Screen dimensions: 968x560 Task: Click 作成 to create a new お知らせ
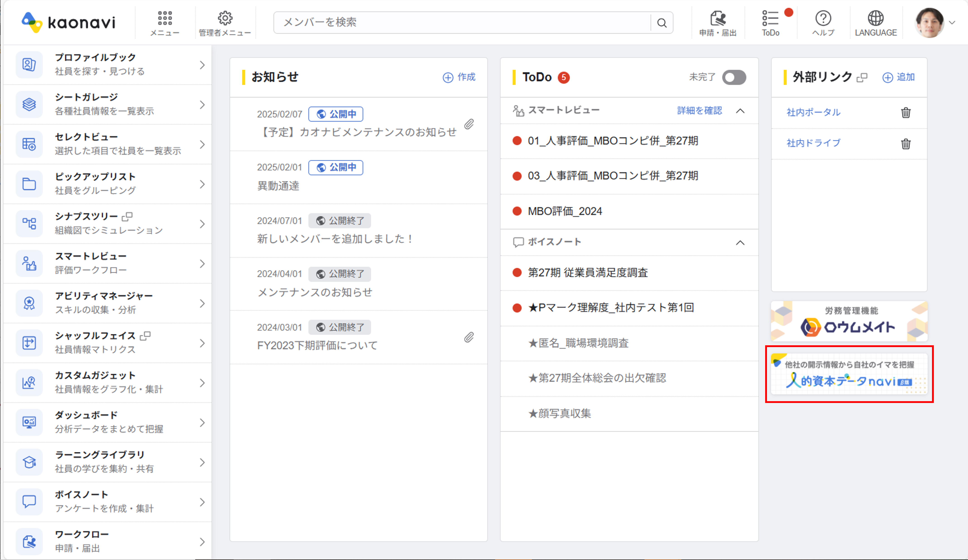coord(459,77)
